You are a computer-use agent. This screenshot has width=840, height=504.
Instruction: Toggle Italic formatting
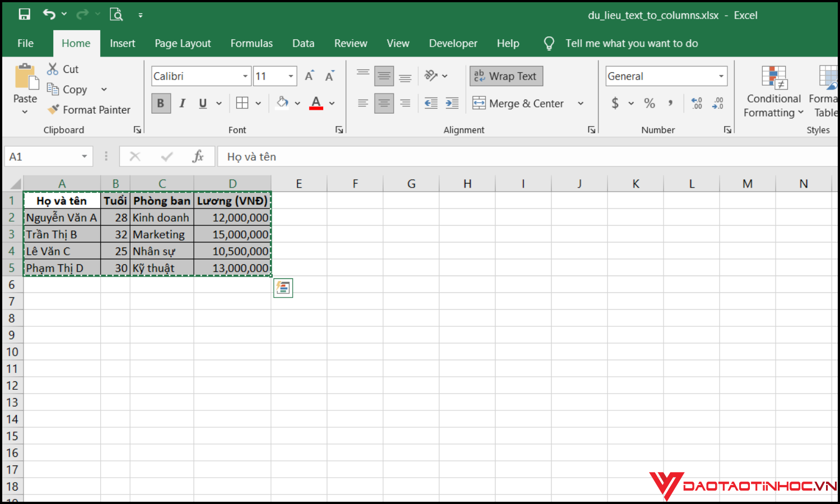[x=182, y=103]
